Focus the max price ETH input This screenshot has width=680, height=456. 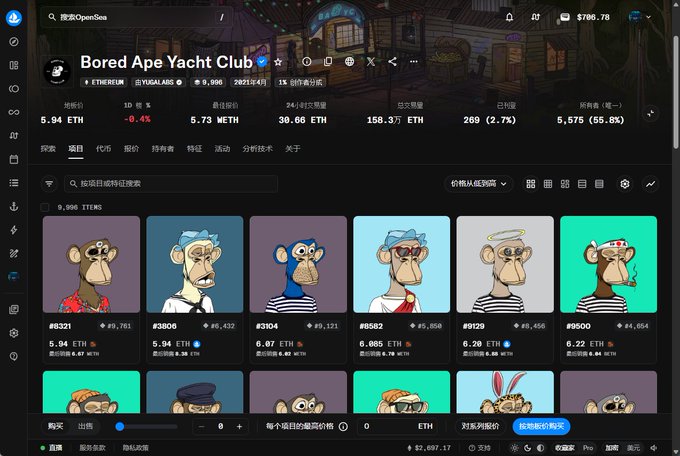[398, 426]
